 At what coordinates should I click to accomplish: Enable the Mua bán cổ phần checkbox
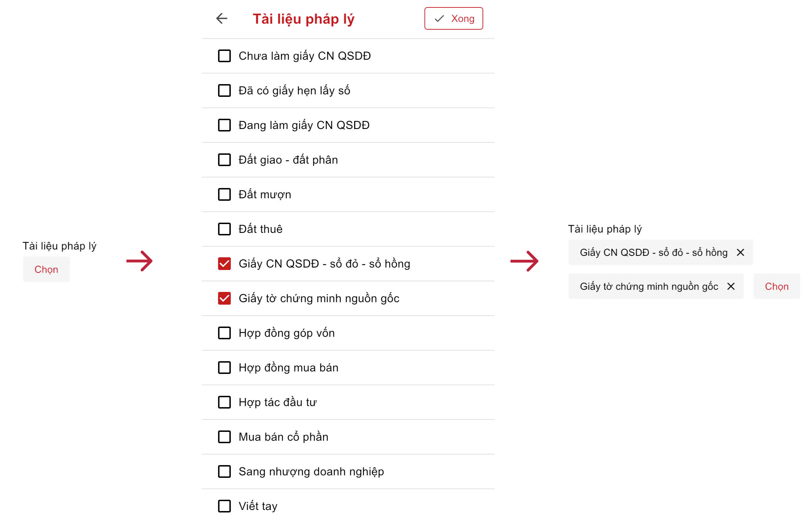224,437
